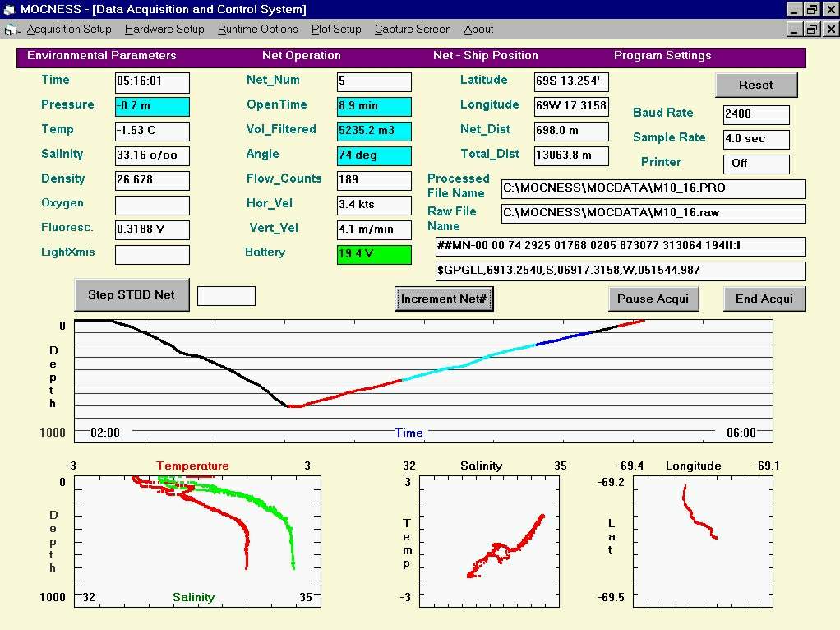The width and height of the screenshot is (840, 630).
Task: Click the Temp field showing -1.53 C
Action: click(152, 132)
